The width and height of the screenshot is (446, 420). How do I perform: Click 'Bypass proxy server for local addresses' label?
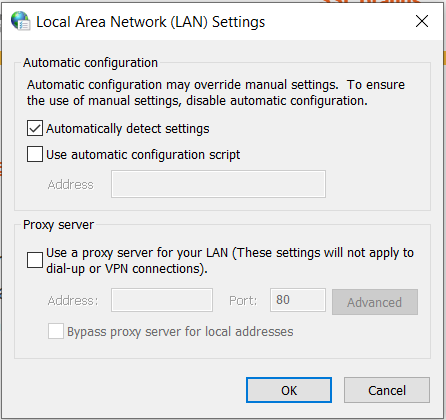click(180, 332)
